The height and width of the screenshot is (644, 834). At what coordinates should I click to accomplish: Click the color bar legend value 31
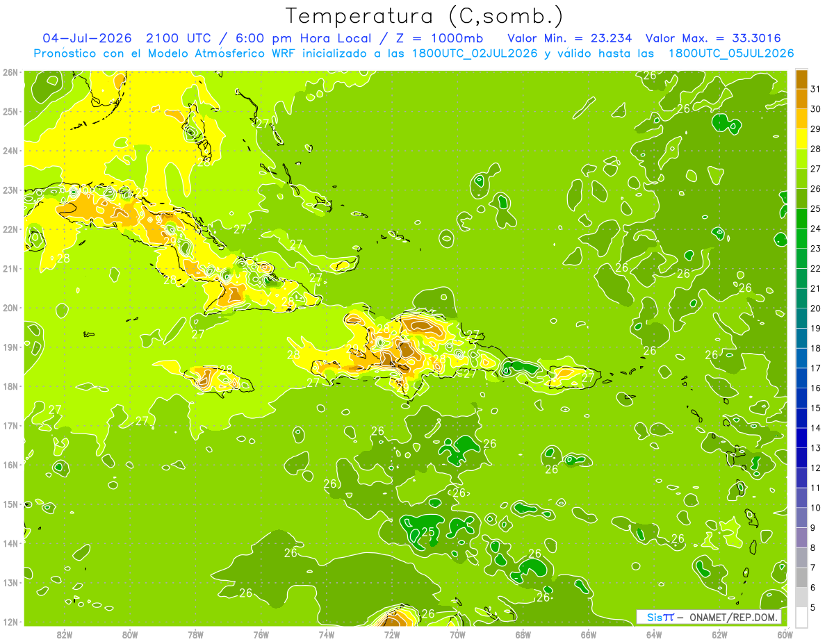point(816,89)
